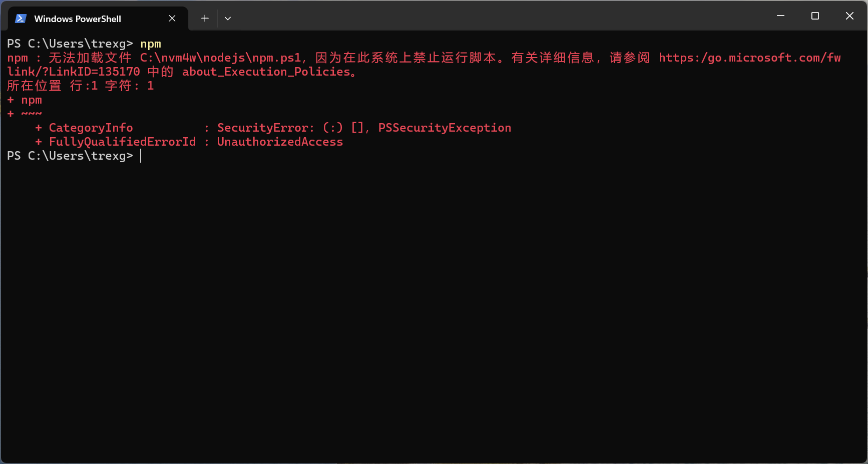Click the cursor at the current prompt

tap(141, 156)
